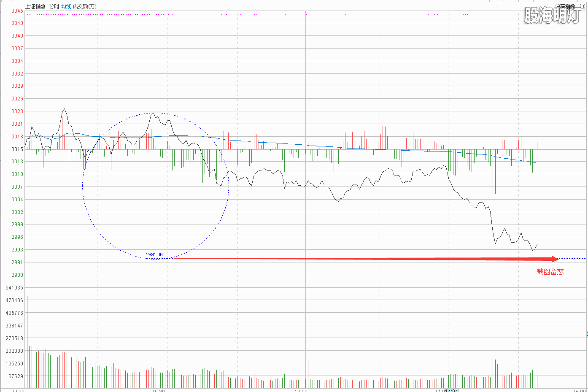
Task: Click the 338147 volume axis value
Action: pyautogui.click(x=14, y=326)
